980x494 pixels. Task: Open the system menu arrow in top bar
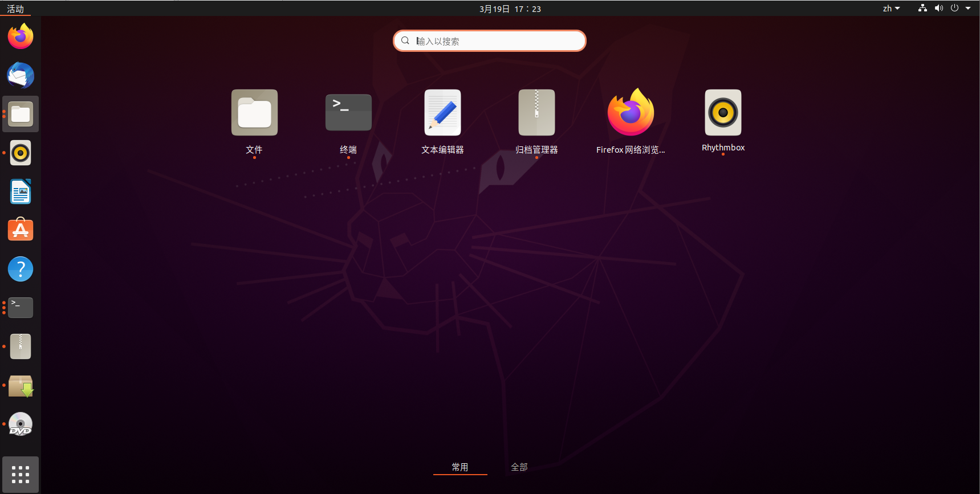click(x=968, y=9)
